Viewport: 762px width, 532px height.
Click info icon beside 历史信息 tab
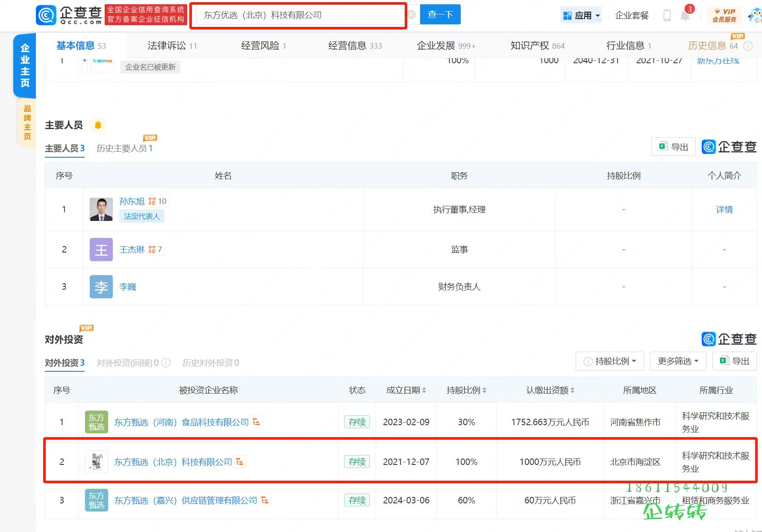click(748, 46)
